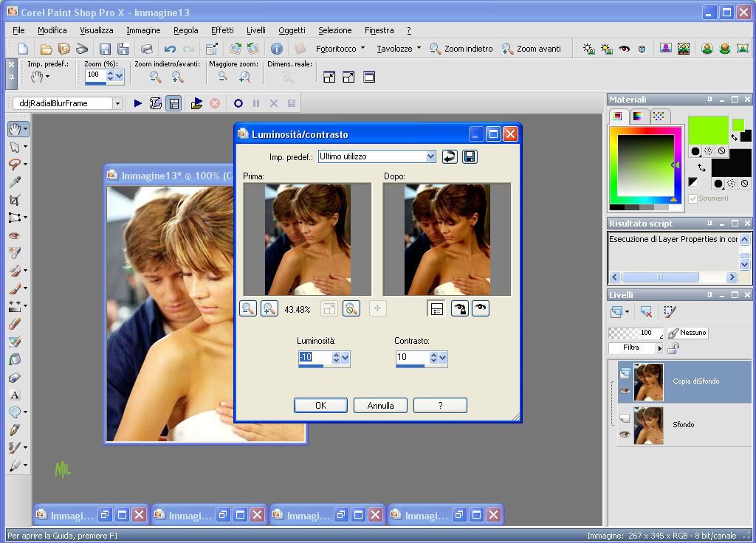Click the Proof eye icon in dialog
This screenshot has height=543, width=756.
(x=480, y=309)
